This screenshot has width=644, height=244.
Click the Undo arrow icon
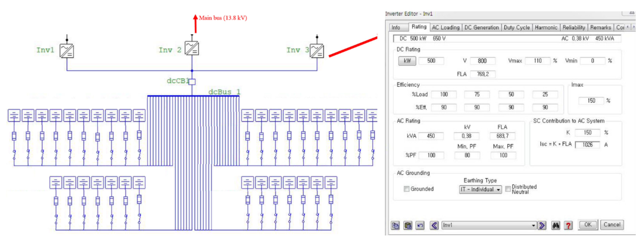pyautogui.click(x=420, y=225)
